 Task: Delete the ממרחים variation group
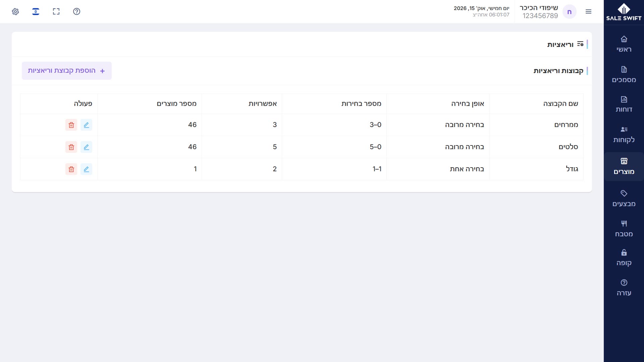(x=71, y=125)
